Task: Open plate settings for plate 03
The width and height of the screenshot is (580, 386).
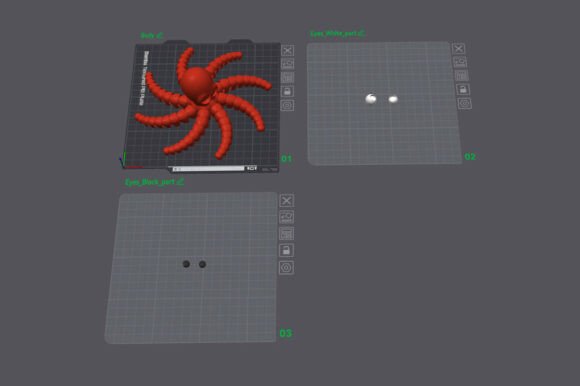Action: [x=287, y=268]
